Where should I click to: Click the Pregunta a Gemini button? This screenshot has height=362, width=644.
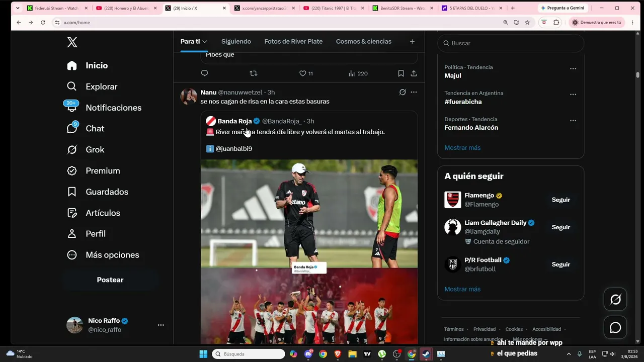562,8
